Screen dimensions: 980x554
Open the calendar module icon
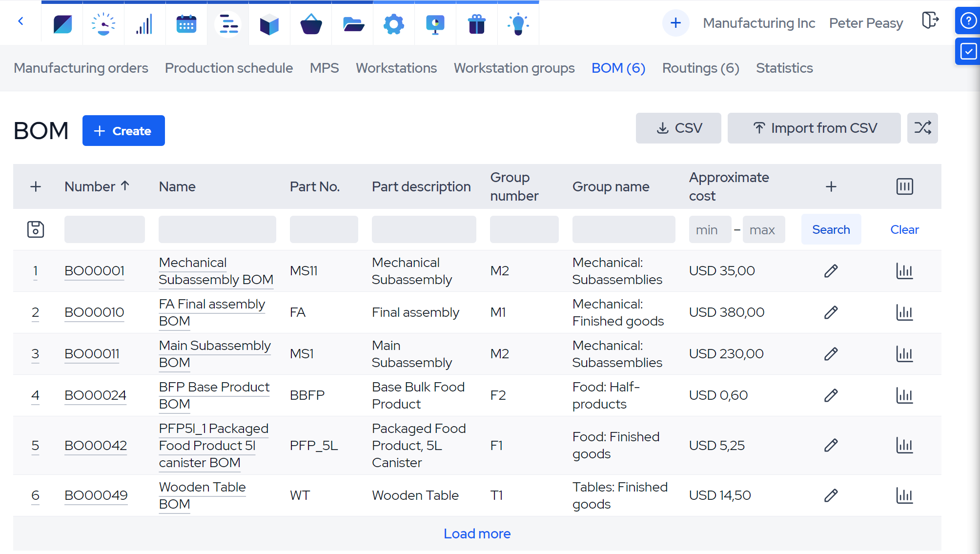coord(186,23)
